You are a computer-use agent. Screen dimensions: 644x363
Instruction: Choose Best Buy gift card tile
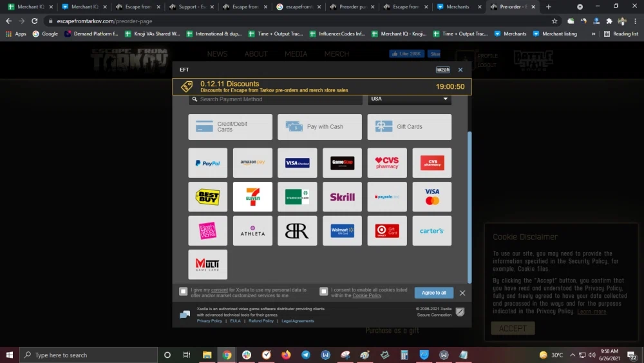point(207,197)
